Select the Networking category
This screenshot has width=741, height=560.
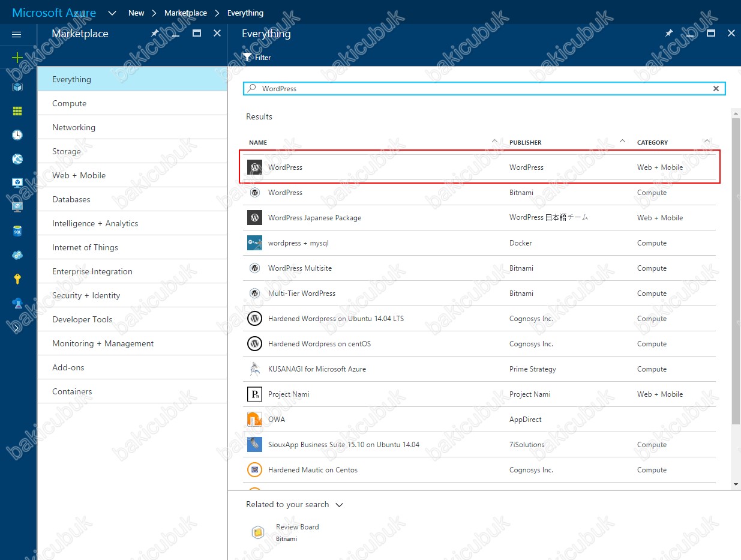pyautogui.click(x=132, y=127)
